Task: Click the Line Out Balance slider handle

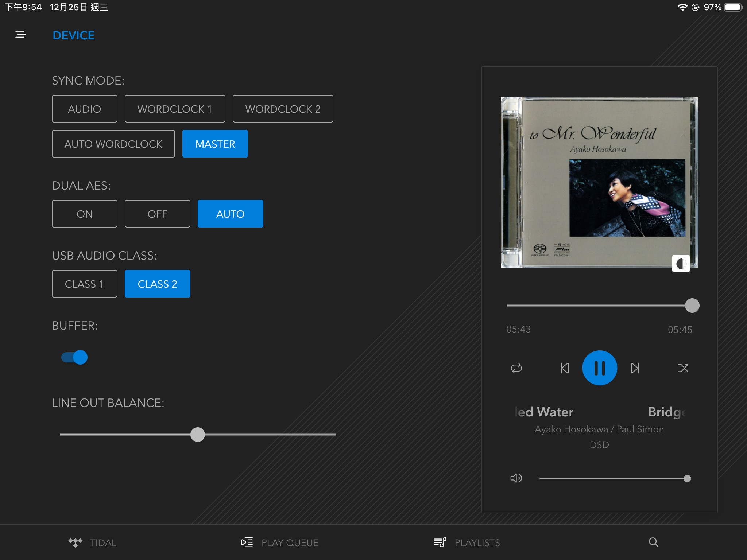Action: tap(198, 435)
